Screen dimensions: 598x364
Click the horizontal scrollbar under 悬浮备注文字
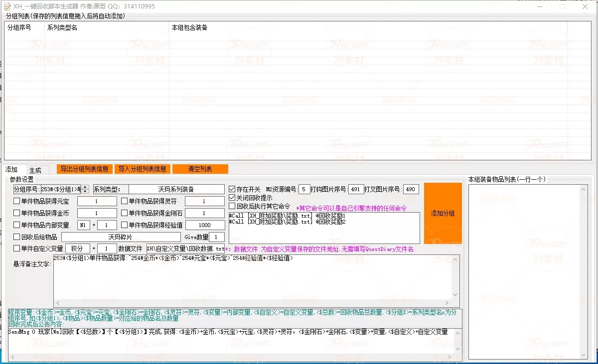click(x=252, y=303)
